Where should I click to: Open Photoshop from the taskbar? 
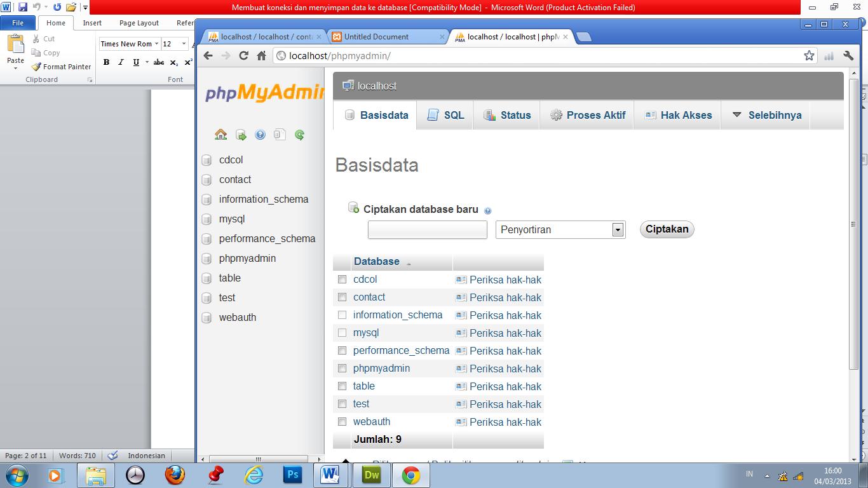[292, 474]
